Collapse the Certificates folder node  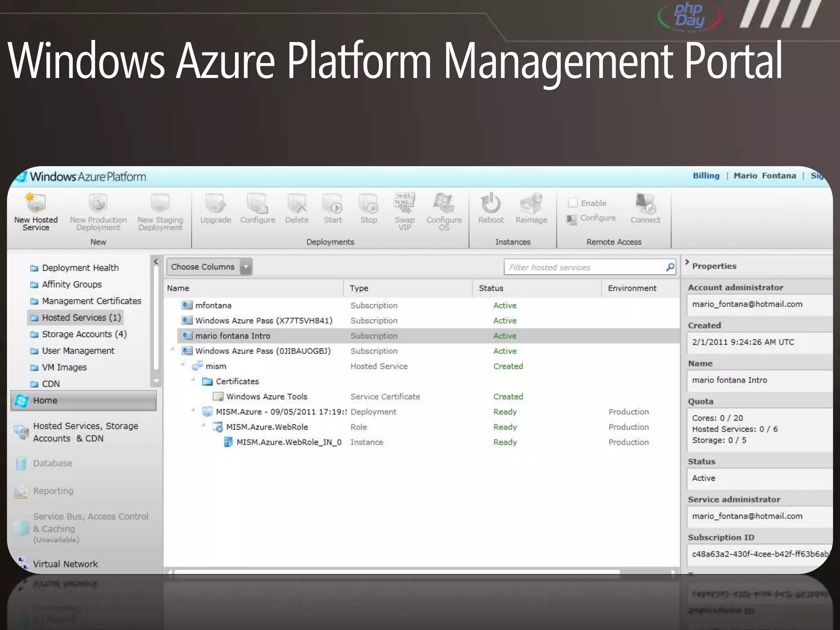[193, 379]
